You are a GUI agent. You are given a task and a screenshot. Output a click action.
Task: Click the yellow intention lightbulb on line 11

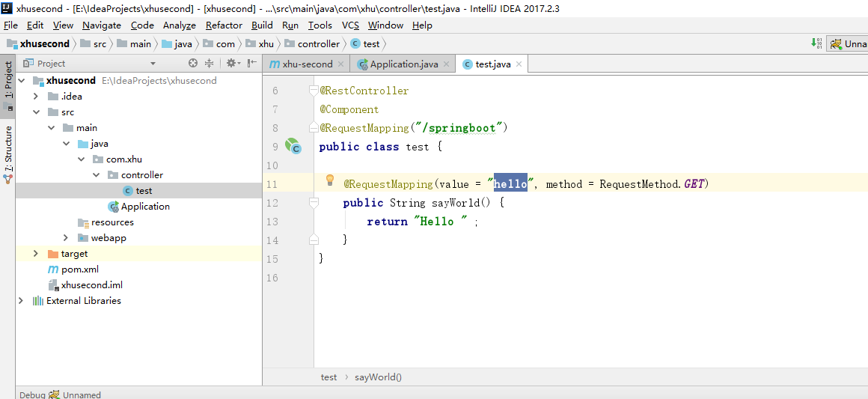coord(330,180)
